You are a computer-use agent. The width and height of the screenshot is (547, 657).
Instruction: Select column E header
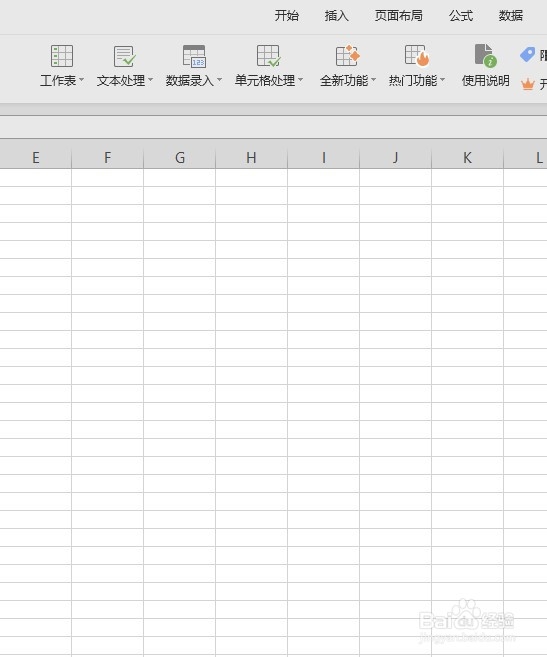coord(36,158)
